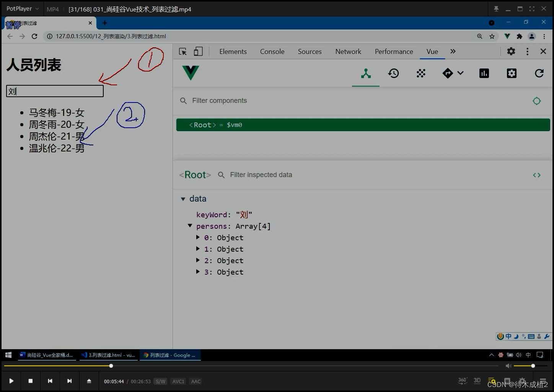Open the Word document in the Windows taskbar
The height and width of the screenshot is (392, 554).
pos(46,355)
